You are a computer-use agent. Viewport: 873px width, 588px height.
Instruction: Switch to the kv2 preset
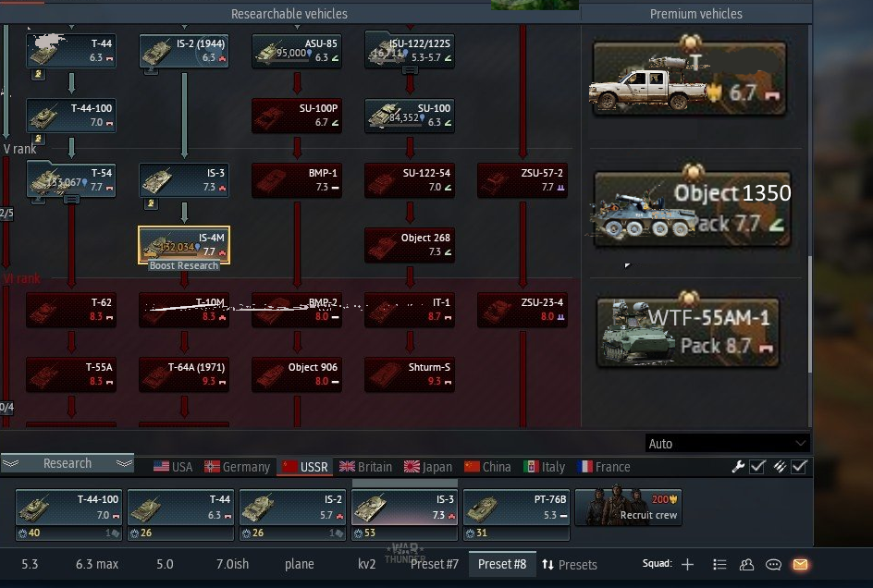pyautogui.click(x=366, y=564)
